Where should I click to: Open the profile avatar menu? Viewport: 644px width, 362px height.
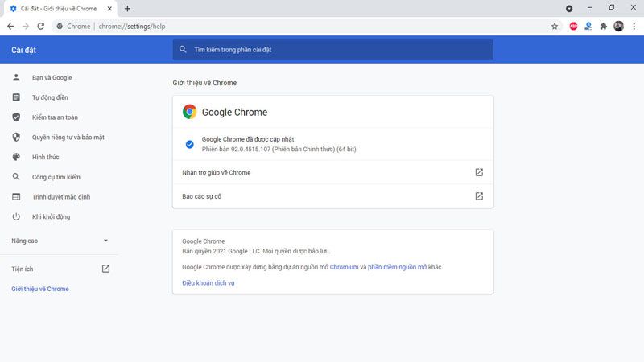coord(618,27)
